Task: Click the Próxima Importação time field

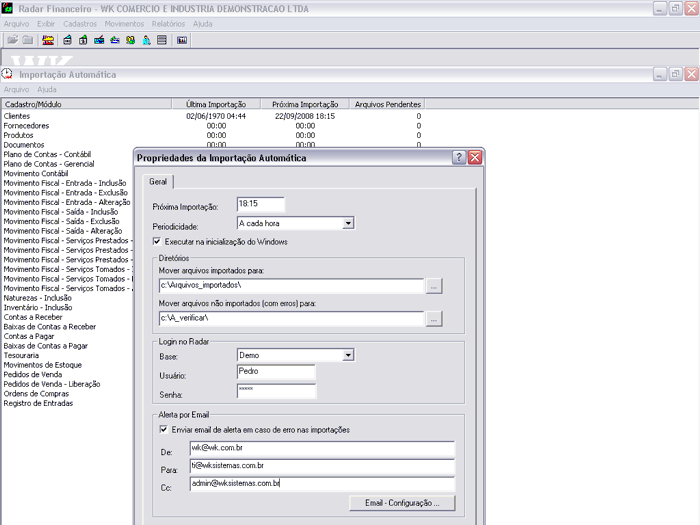Action: [x=260, y=205]
